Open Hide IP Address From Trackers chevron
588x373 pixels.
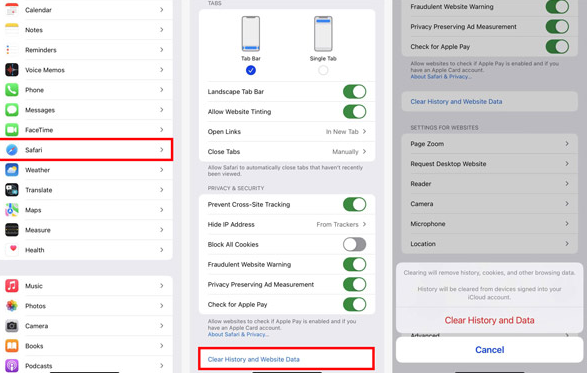(x=364, y=224)
